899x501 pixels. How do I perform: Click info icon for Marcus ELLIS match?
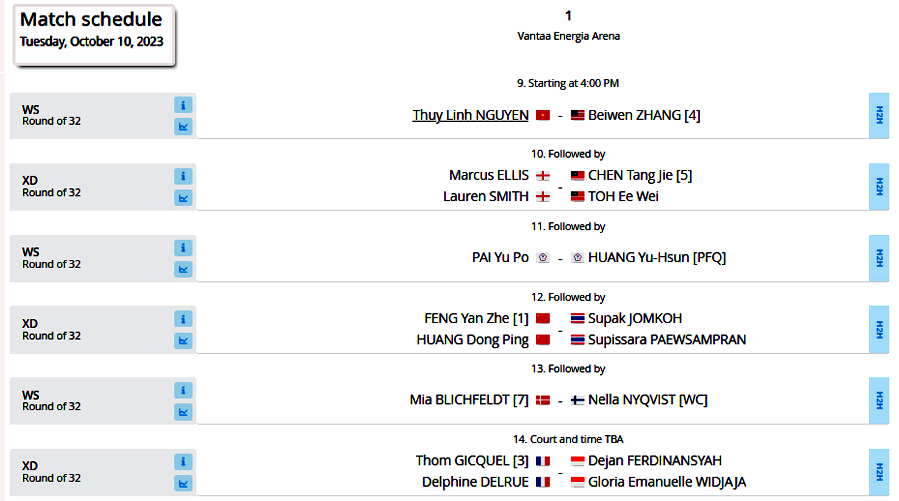183,176
